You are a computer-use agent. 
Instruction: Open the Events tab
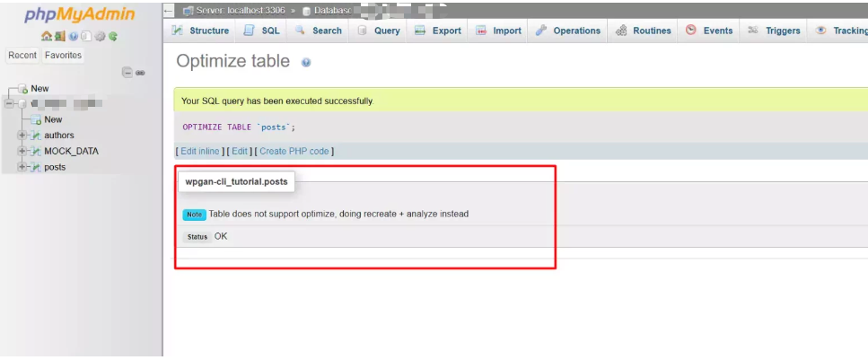(x=709, y=31)
